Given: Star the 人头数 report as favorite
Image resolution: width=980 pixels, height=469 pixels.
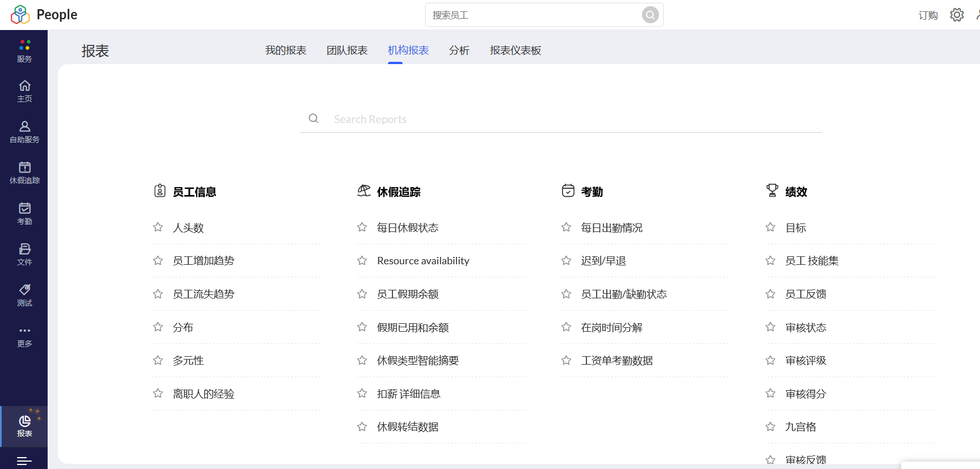Looking at the screenshot, I should pos(158,227).
